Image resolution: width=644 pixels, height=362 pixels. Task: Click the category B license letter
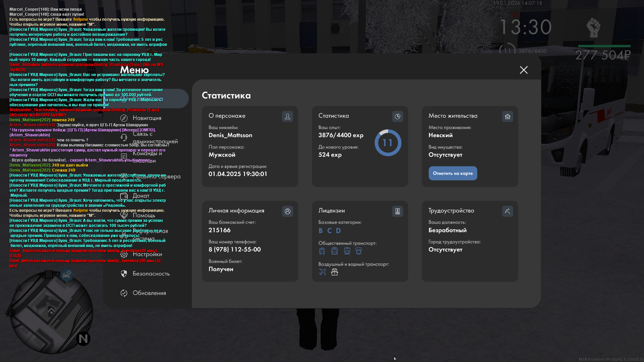(321, 231)
